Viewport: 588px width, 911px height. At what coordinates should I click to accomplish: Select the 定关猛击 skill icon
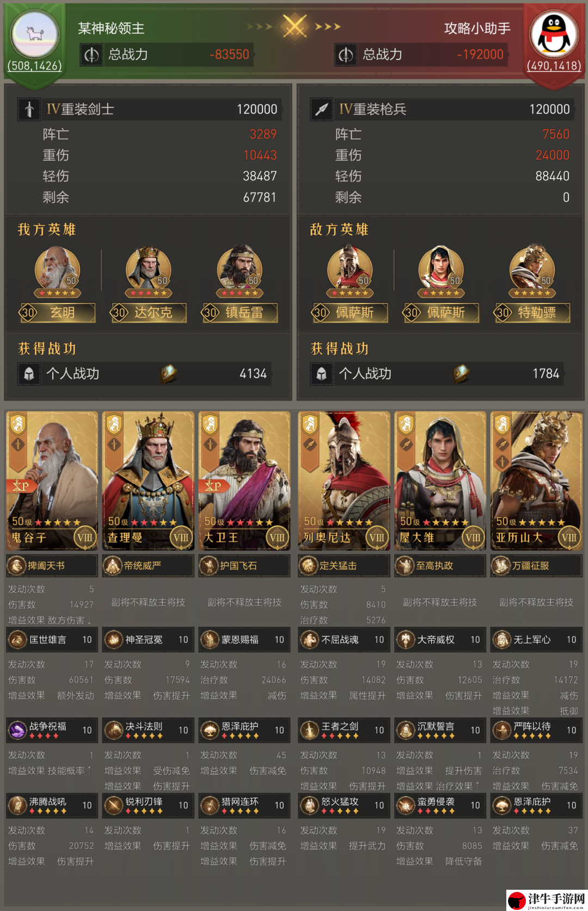coord(309,566)
